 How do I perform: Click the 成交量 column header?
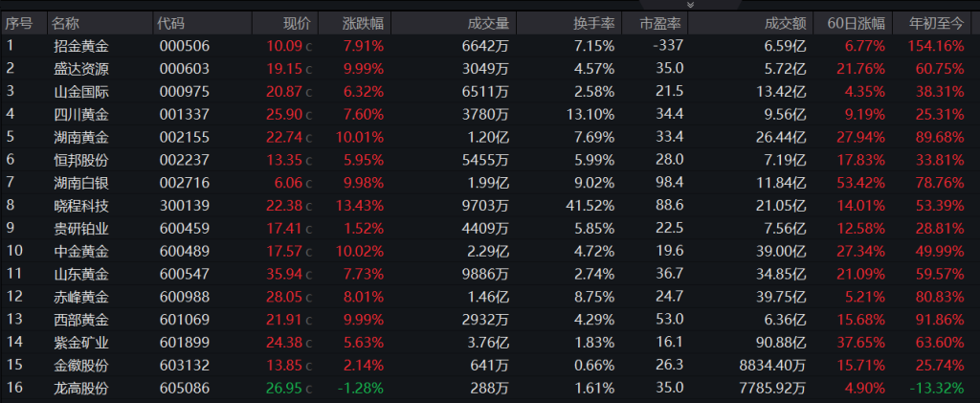[488, 24]
